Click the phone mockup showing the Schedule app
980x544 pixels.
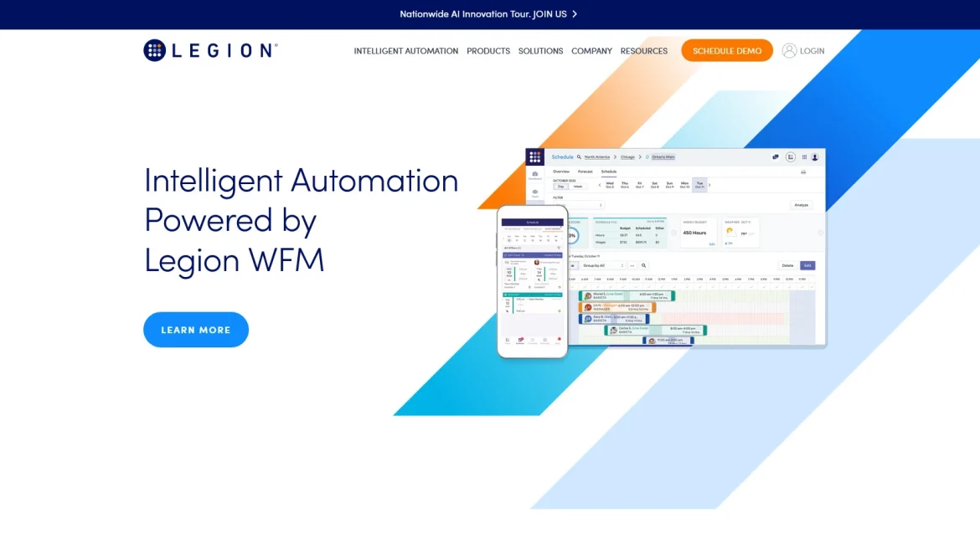[x=533, y=282]
